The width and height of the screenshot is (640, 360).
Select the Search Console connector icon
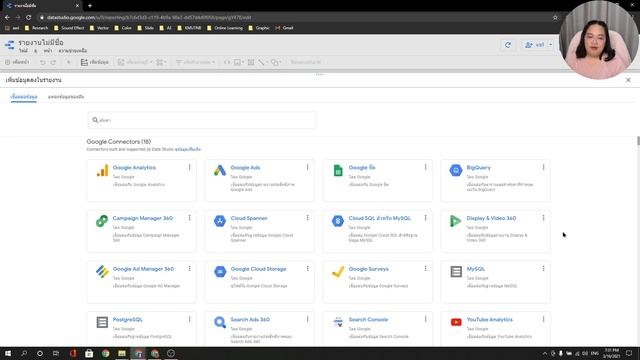[x=338, y=322]
